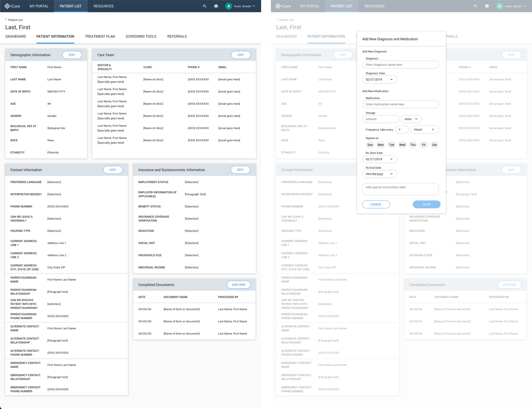Screen dimensions: 532x409
Task: Click Edit on Care Team card
Action: 241,55
